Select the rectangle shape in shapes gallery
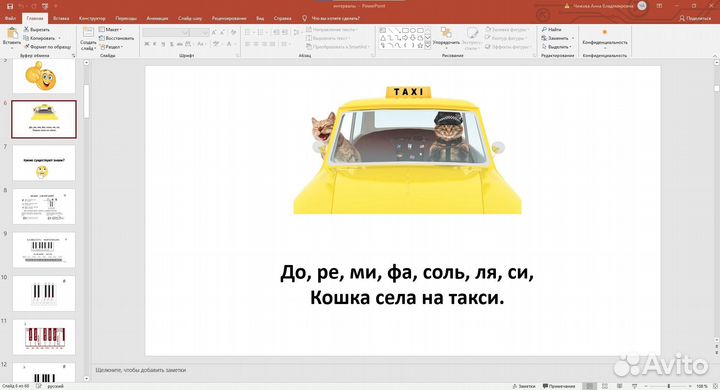720x390 pixels. (x=405, y=30)
